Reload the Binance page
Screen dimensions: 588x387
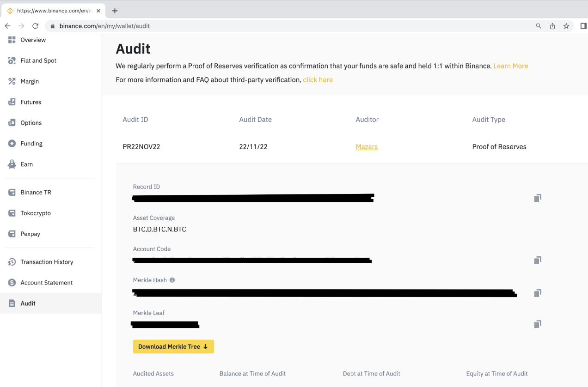click(x=35, y=26)
